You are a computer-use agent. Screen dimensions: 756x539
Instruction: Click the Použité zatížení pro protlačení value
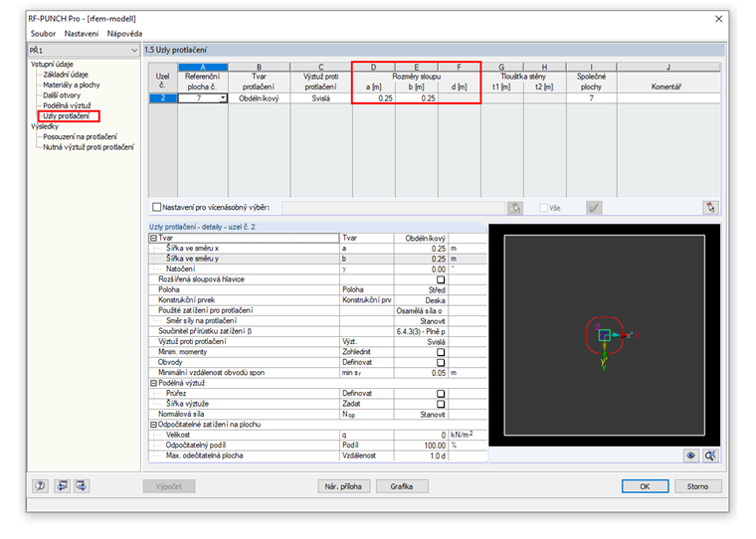[x=421, y=311]
